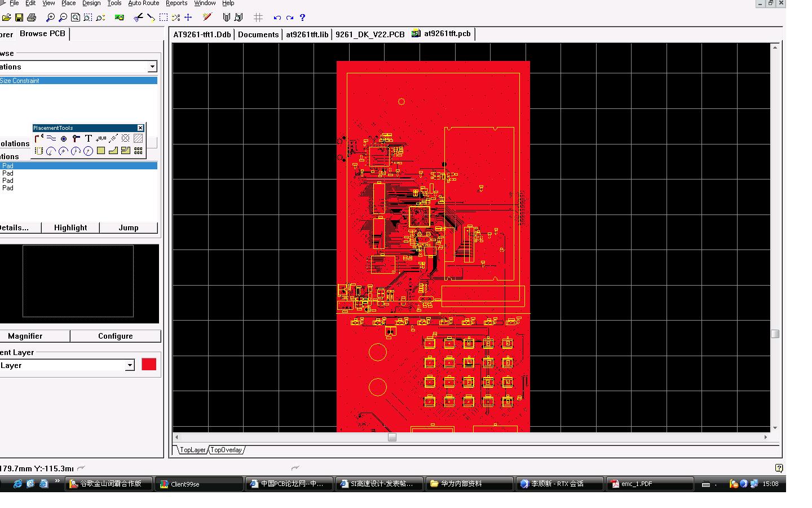Screen dimensions: 812x508
Task: Pick the place text string tool
Action: click(x=89, y=138)
